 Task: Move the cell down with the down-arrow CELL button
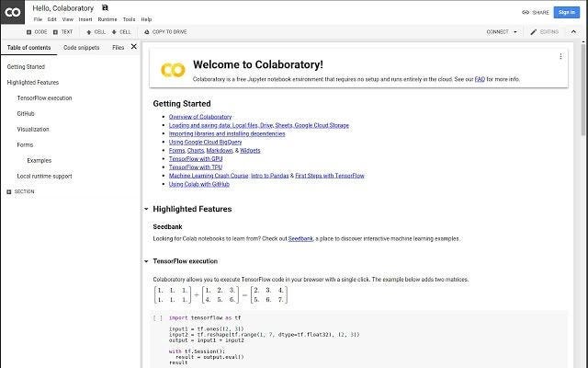121,32
